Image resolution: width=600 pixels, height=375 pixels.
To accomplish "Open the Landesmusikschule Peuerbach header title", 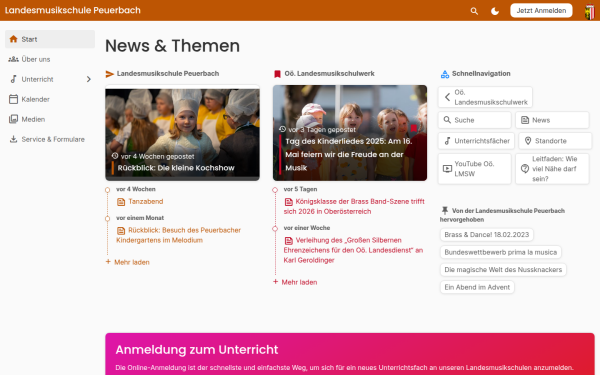I will [x=73, y=10].
